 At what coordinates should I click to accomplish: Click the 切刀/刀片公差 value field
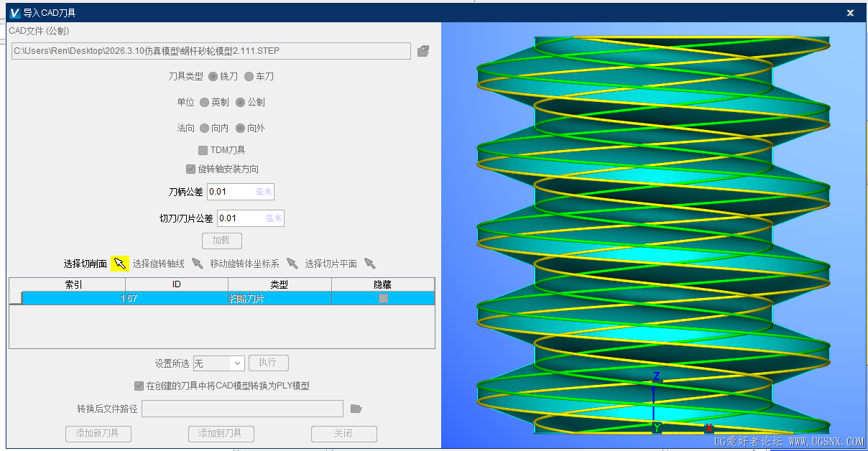[x=251, y=218]
